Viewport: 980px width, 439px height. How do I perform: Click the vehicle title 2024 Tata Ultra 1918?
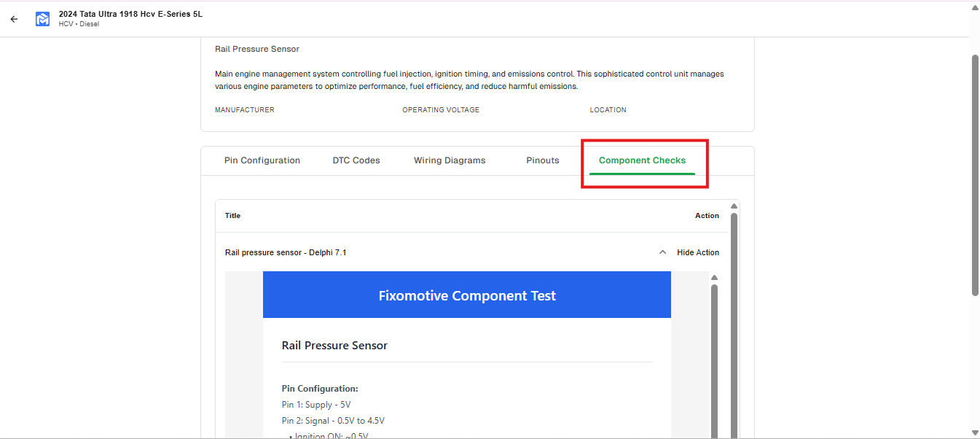(130, 13)
